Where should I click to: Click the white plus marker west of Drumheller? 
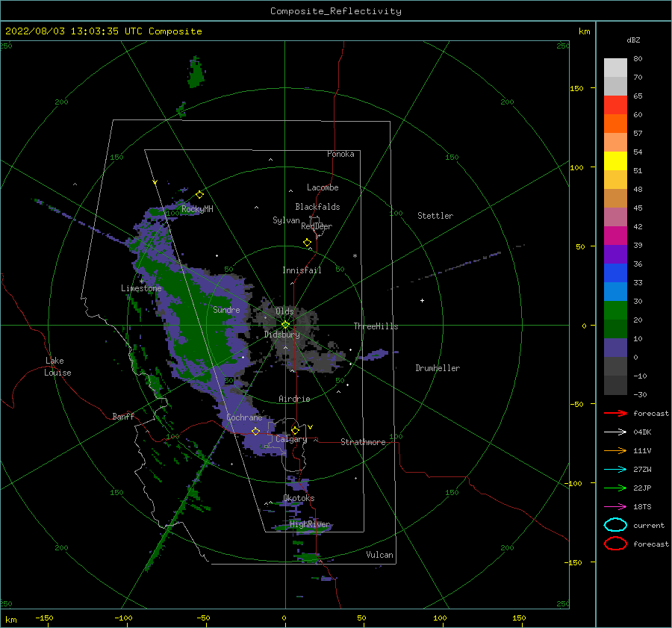pyautogui.click(x=422, y=300)
